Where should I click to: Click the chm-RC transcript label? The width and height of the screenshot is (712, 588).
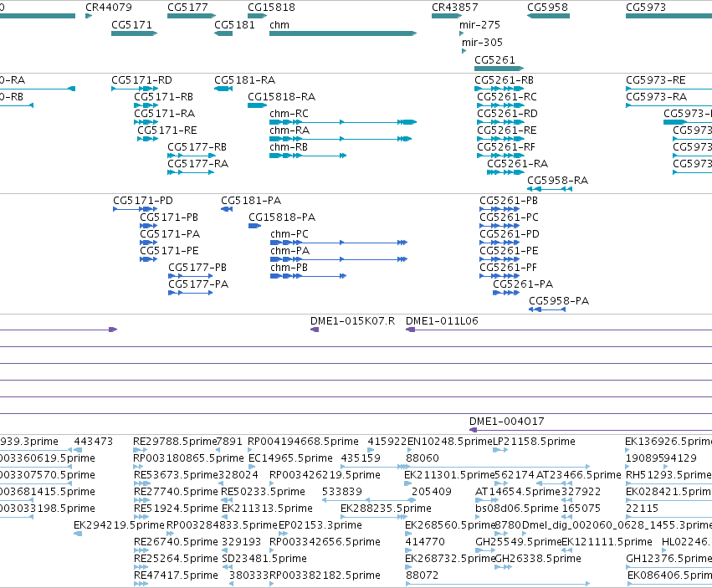click(x=289, y=114)
